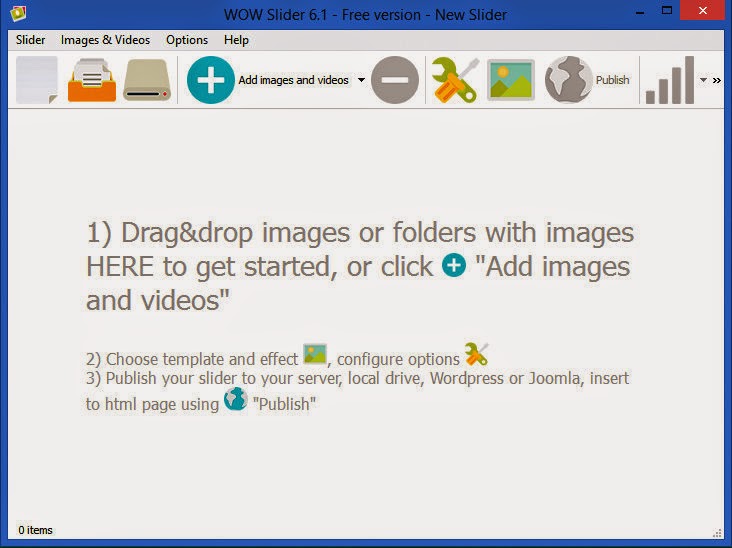Maximize the WOW Slider window

[667, 10]
